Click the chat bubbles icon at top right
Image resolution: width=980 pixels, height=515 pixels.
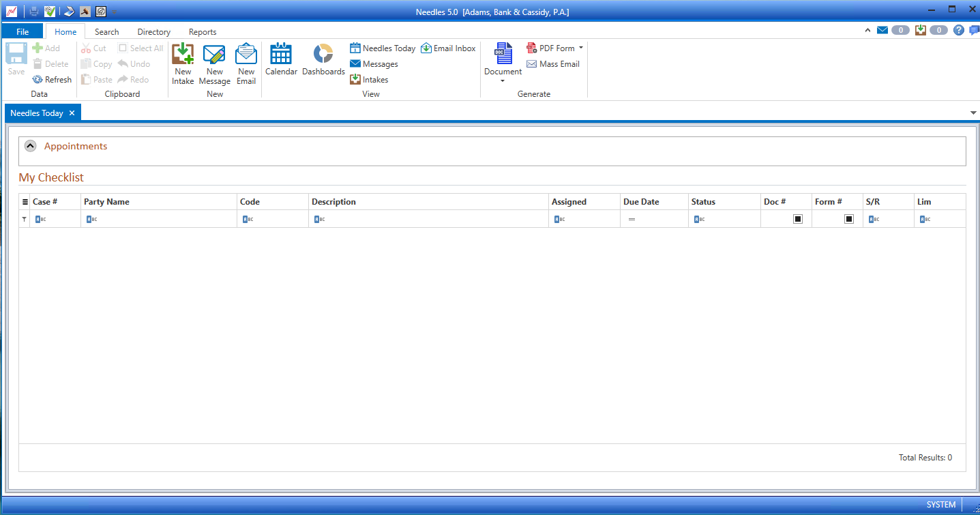click(974, 30)
